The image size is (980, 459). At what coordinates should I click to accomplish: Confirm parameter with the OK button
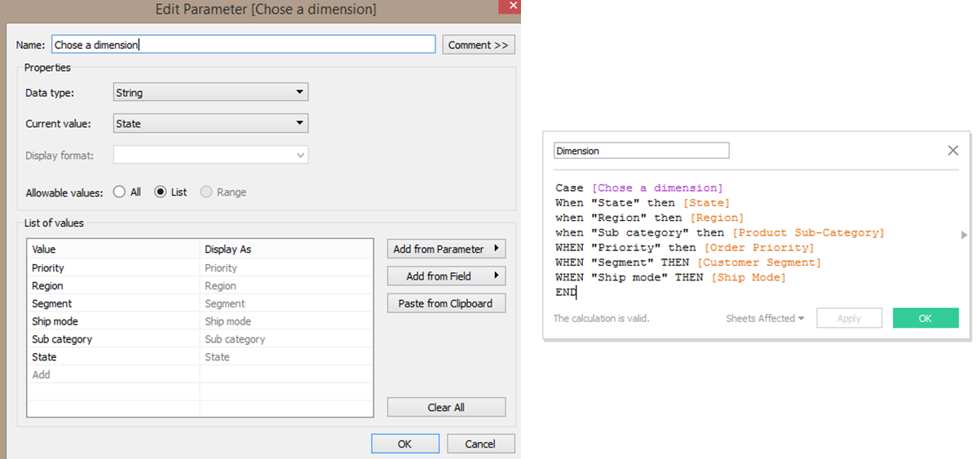[x=405, y=444]
